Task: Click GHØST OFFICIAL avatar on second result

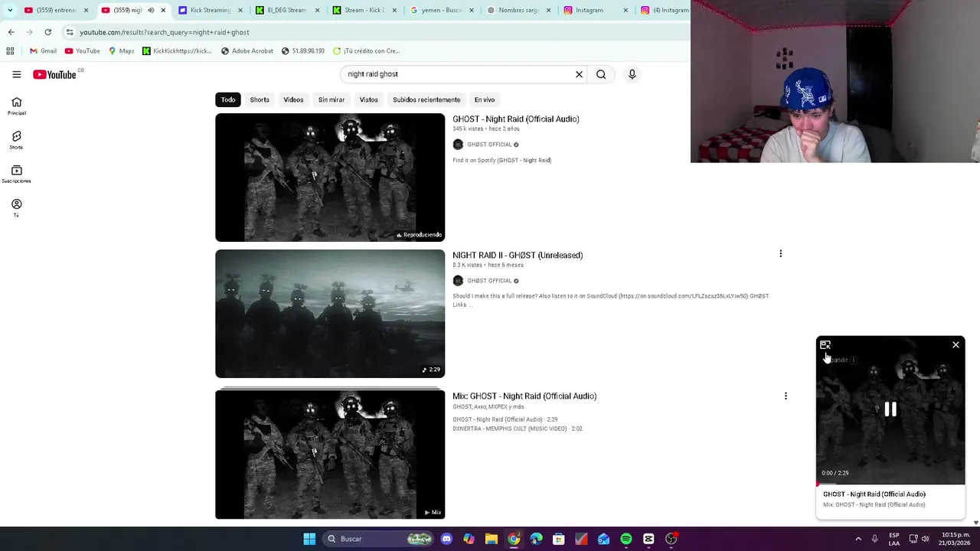Action: coord(458,281)
